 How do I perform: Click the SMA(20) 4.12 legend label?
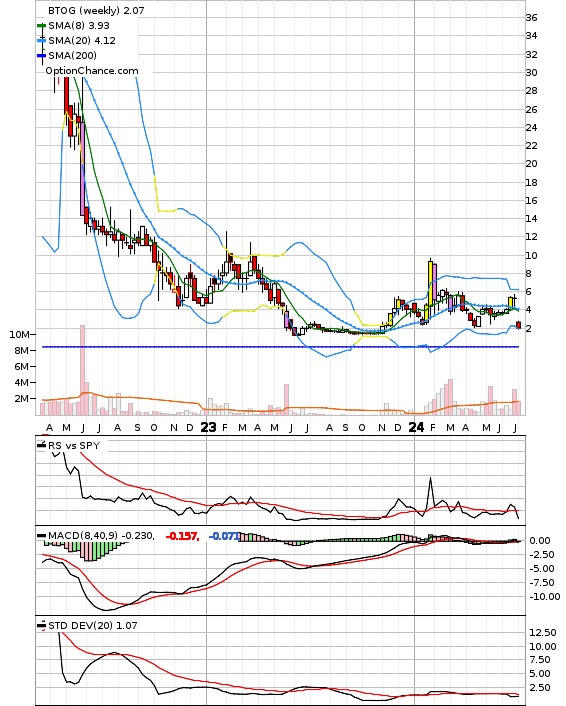(x=82, y=41)
